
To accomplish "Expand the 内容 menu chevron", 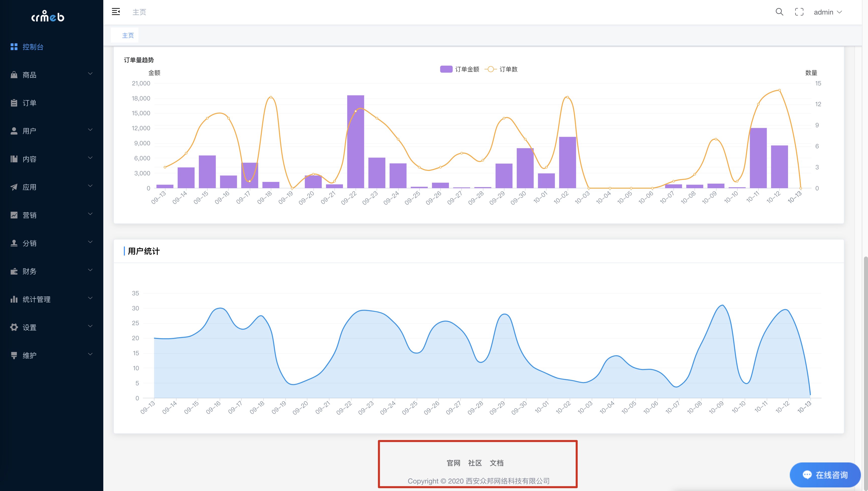I will [90, 158].
